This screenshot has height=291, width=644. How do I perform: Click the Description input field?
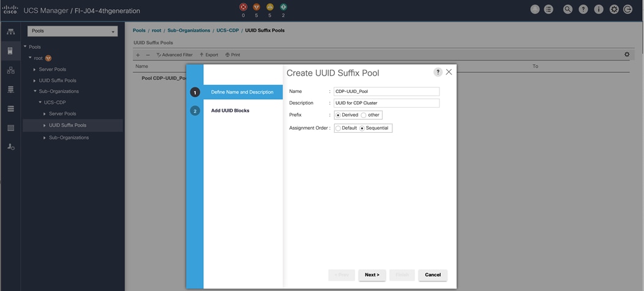pyautogui.click(x=386, y=103)
